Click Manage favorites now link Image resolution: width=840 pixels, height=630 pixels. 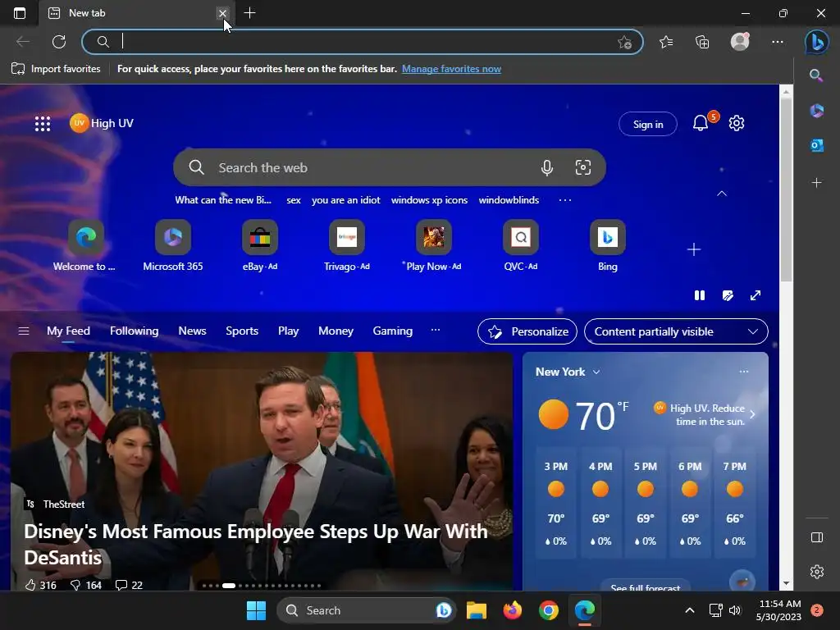point(451,69)
